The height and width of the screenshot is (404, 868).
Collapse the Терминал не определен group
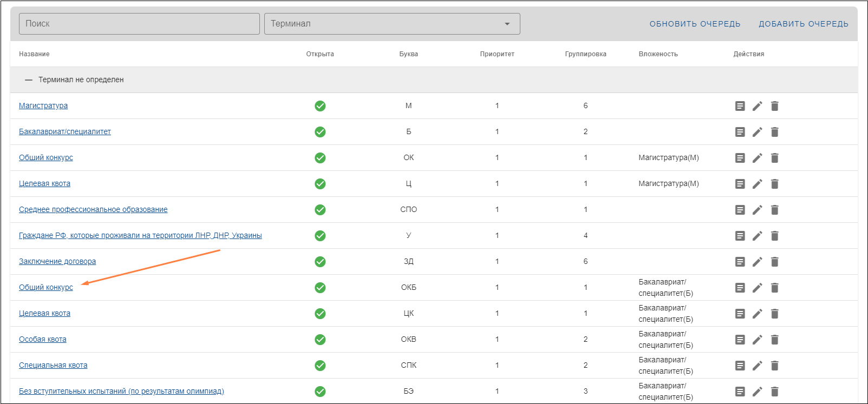click(x=29, y=80)
